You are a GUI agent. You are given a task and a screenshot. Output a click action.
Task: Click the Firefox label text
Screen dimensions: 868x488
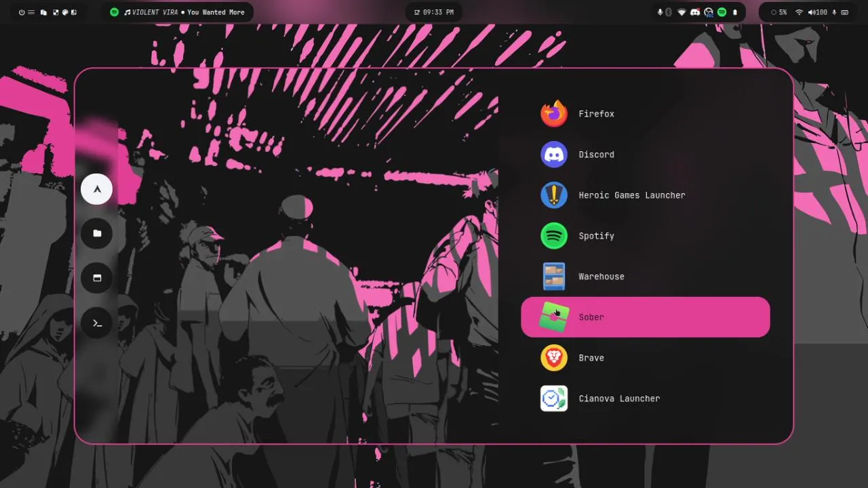[x=597, y=114]
